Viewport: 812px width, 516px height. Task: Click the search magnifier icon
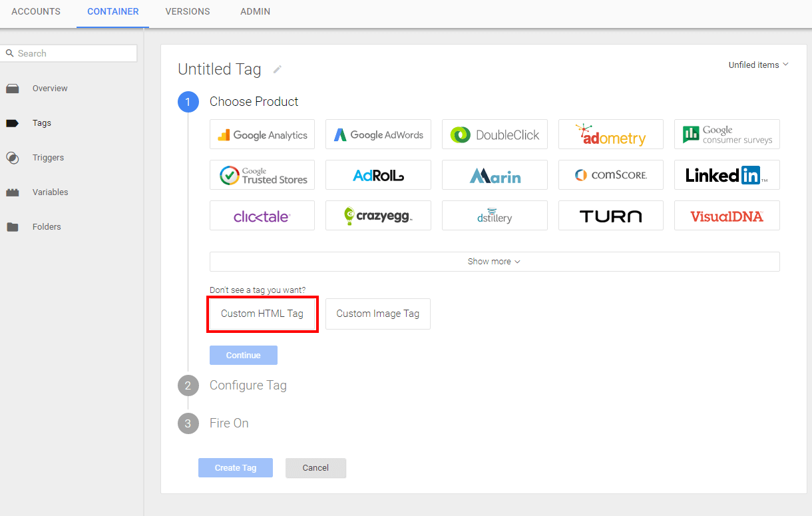coord(9,53)
